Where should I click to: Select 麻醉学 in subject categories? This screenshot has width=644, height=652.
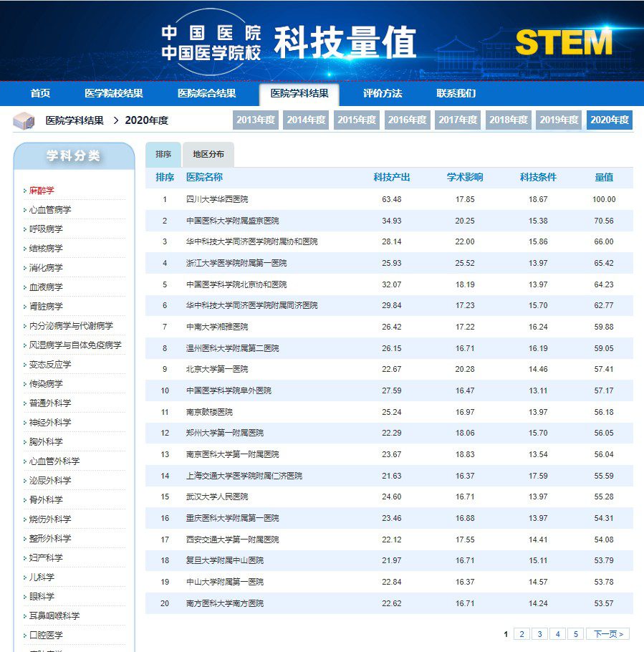pos(42,191)
